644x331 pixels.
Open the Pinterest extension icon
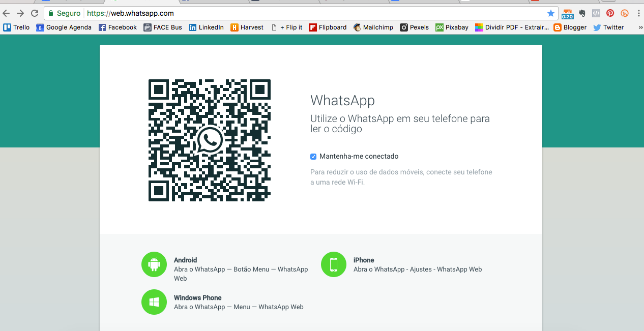point(610,13)
